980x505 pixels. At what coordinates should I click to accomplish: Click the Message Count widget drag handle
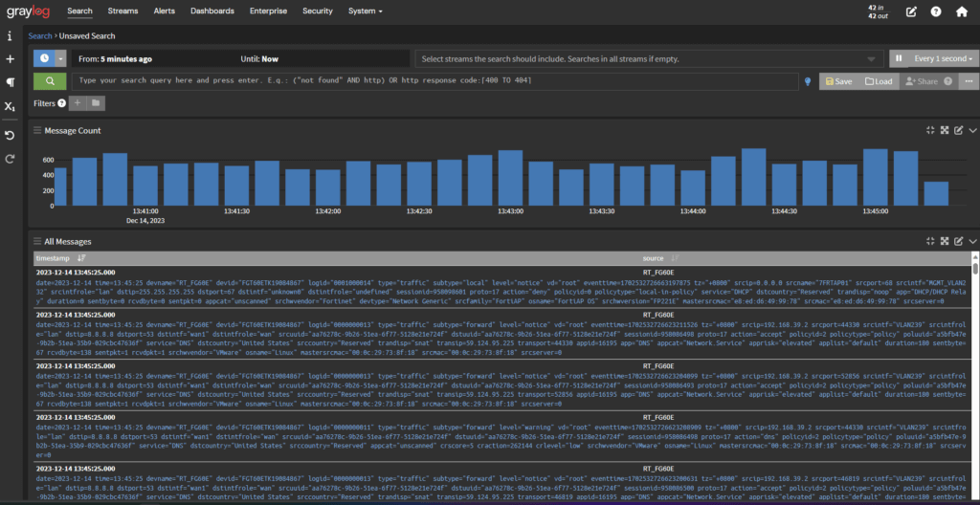(x=37, y=131)
